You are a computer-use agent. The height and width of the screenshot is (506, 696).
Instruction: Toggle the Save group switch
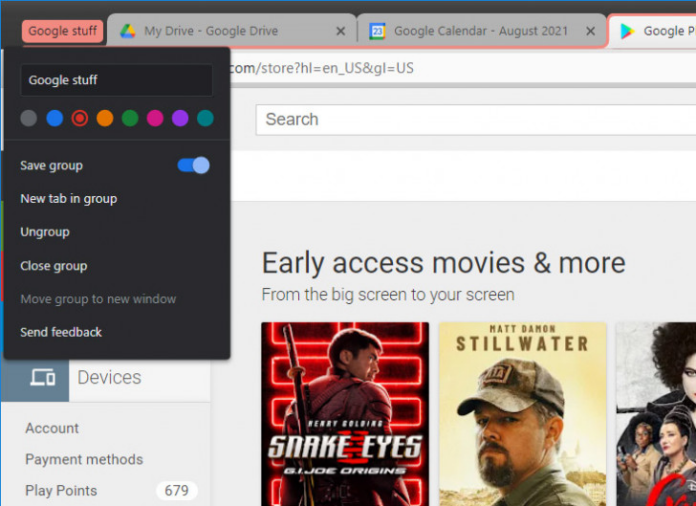click(x=194, y=165)
